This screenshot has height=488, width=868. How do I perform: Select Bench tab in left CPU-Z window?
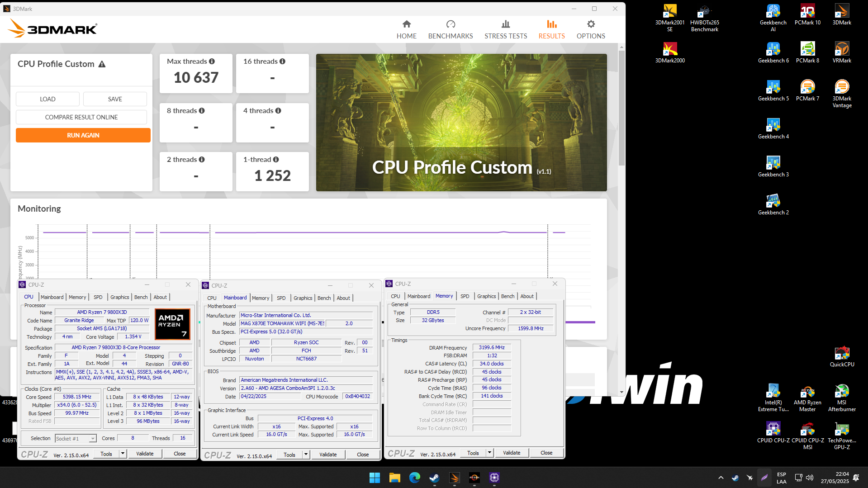coord(141,297)
